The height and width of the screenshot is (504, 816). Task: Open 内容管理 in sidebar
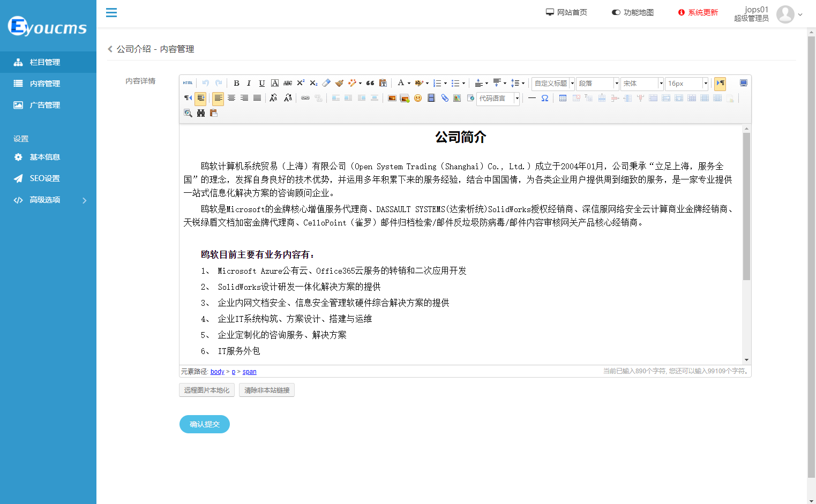tap(48, 84)
